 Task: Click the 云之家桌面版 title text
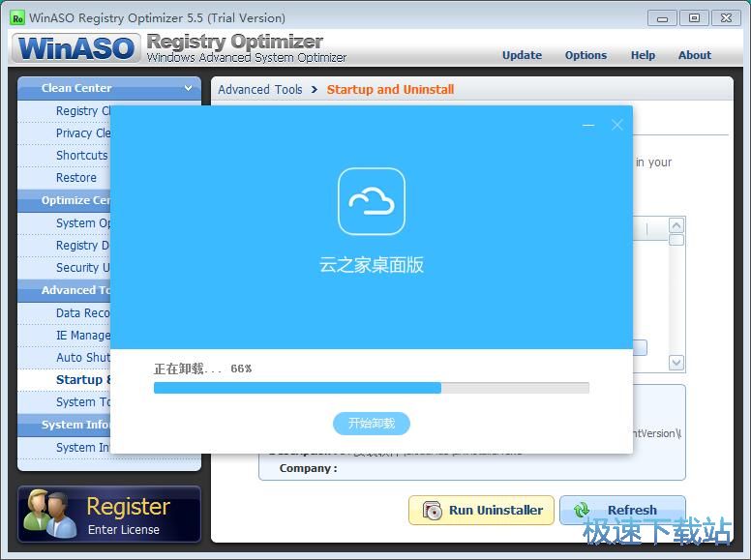point(372,265)
